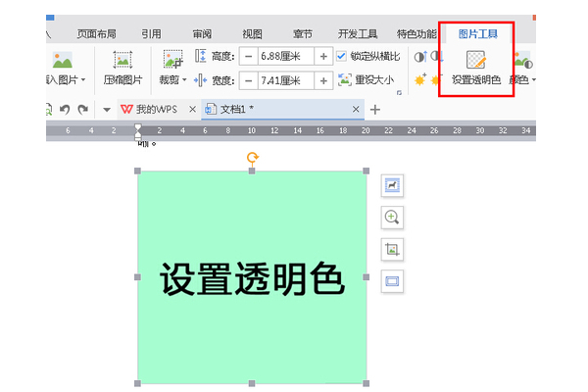Decrease height with the 高度 minus button
Viewport: 588px width, 392px height.
click(248, 57)
